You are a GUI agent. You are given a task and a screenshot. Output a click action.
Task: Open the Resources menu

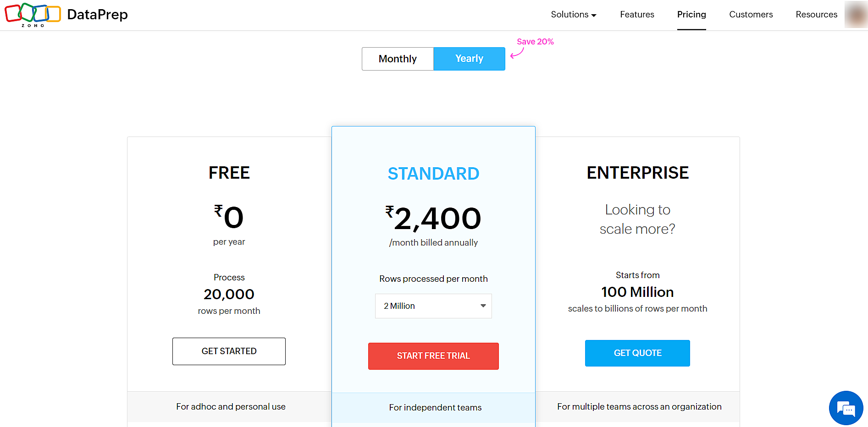816,15
